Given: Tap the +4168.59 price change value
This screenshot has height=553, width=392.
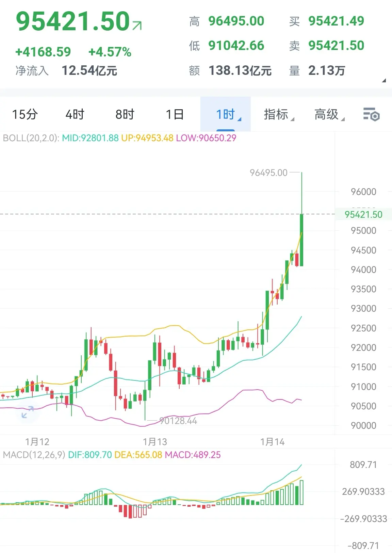Looking at the screenshot, I should pos(43,52).
